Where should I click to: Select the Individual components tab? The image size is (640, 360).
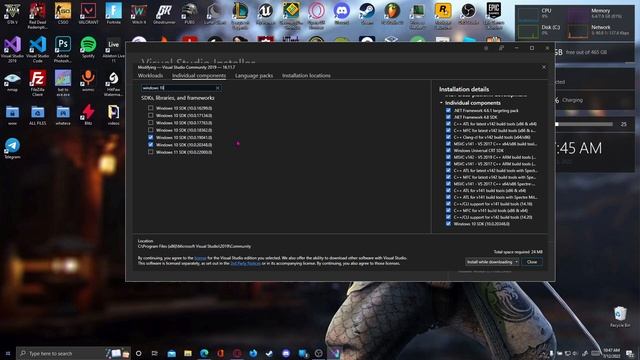(x=199, y=76)
